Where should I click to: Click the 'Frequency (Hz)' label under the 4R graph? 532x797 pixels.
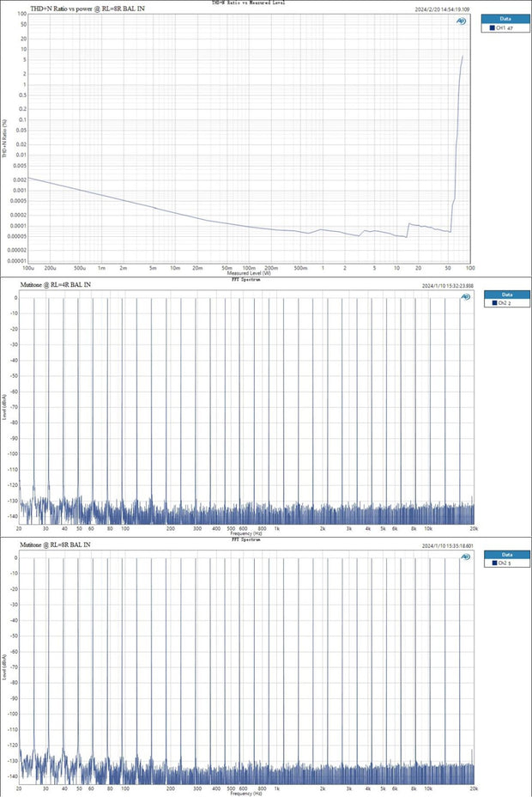pos(247,534)
